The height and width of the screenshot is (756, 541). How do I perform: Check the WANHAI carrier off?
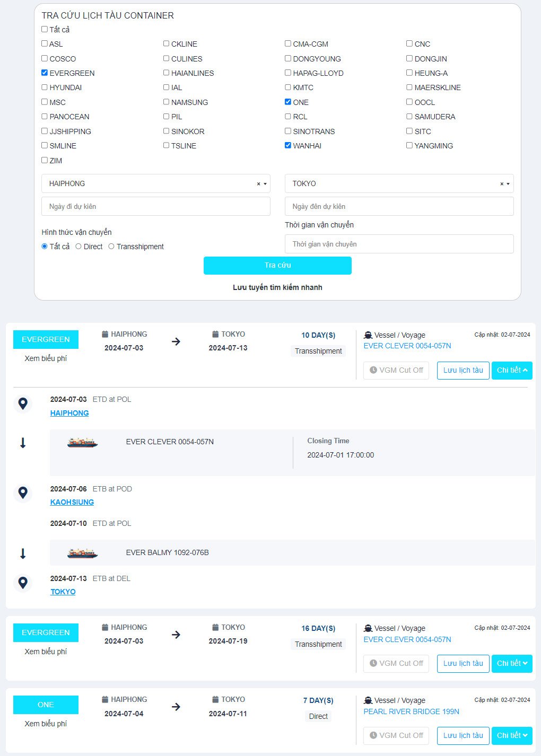click(287, 145)
